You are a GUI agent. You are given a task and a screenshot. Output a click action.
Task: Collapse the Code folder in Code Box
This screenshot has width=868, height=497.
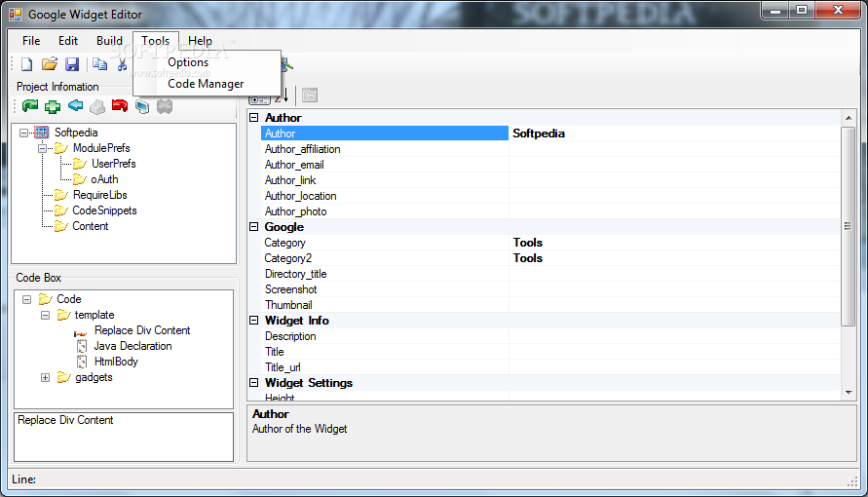coord(26,299)
